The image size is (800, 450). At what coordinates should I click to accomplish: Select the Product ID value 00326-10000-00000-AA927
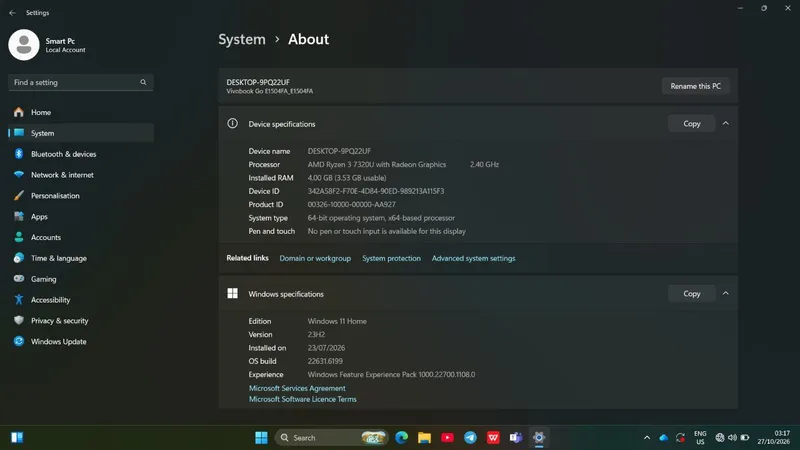coord(352,205)
